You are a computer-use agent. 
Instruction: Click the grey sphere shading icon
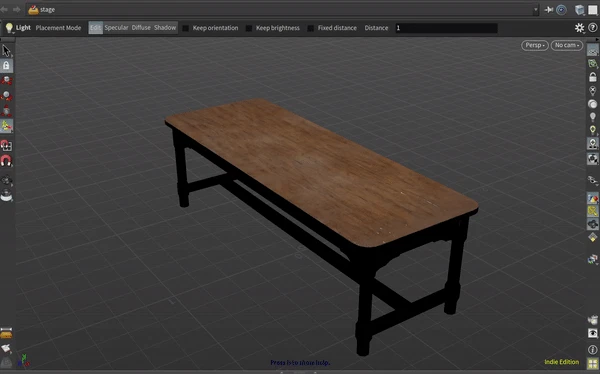pyautogui.click(x=592, y=104)
